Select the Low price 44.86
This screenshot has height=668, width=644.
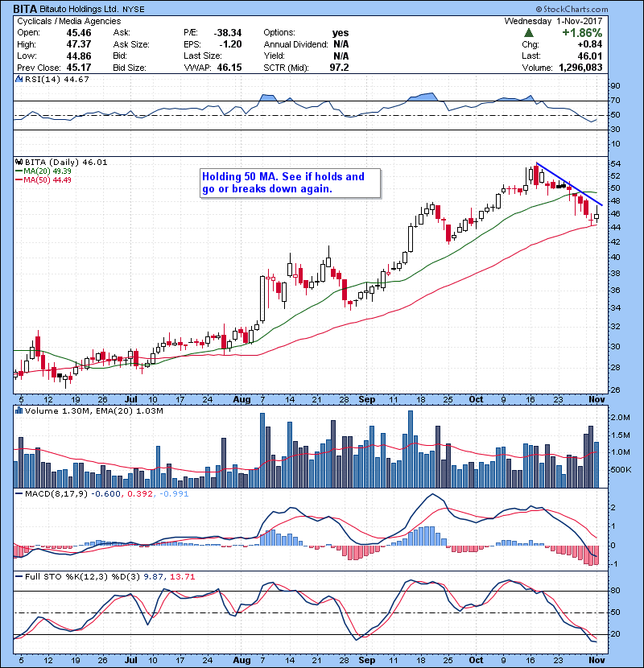(79, 56)
